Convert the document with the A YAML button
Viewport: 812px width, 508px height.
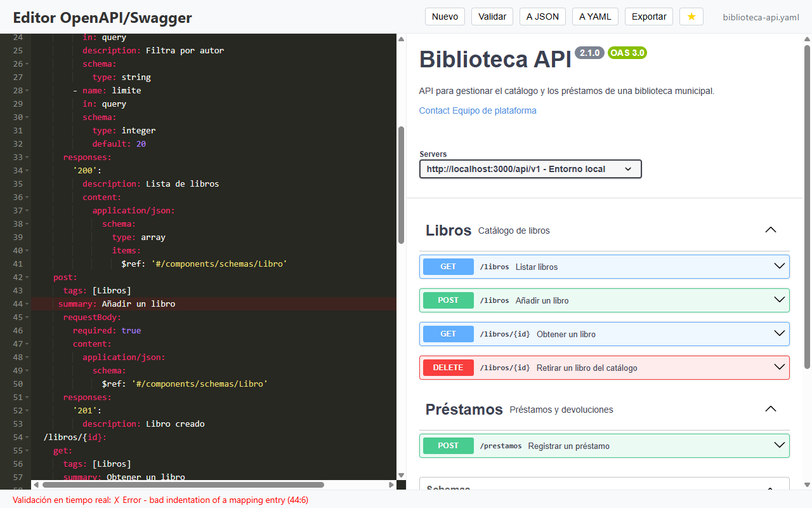click(x=595, y=17)
